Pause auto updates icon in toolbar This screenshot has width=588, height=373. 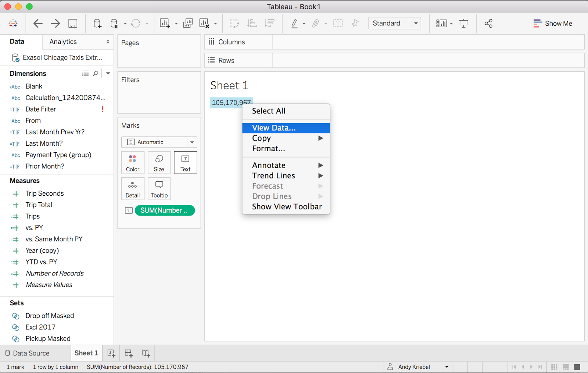click(114, 24)
